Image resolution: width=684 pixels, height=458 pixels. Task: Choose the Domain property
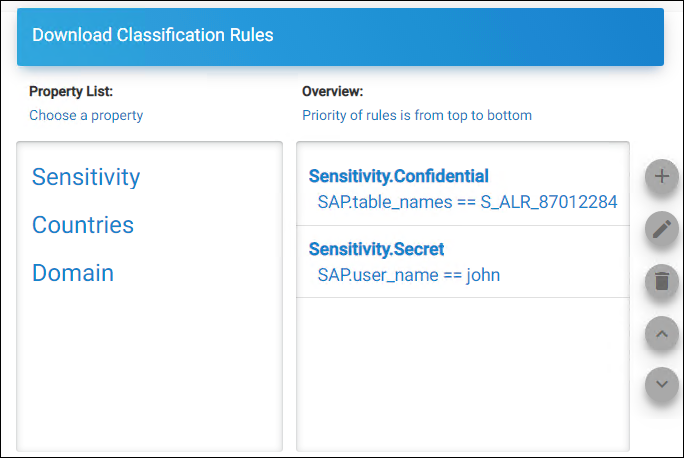[x=73, y=273]
